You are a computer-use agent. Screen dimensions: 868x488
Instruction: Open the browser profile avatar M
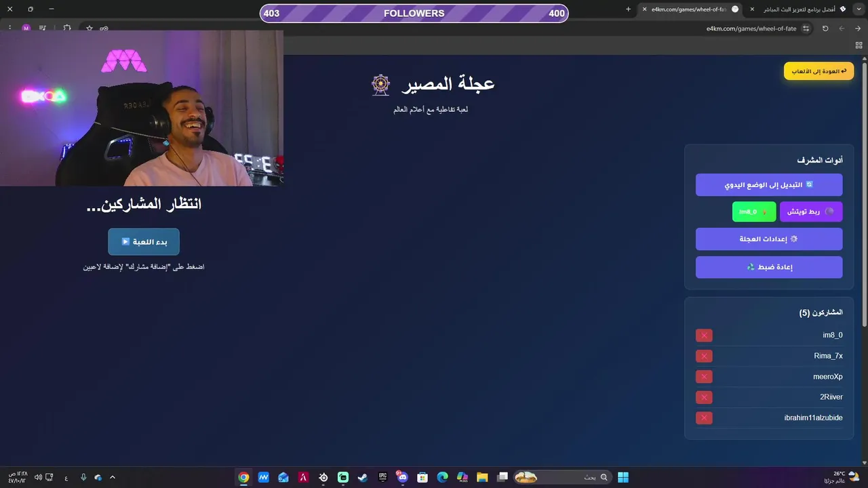click(26, 28)
